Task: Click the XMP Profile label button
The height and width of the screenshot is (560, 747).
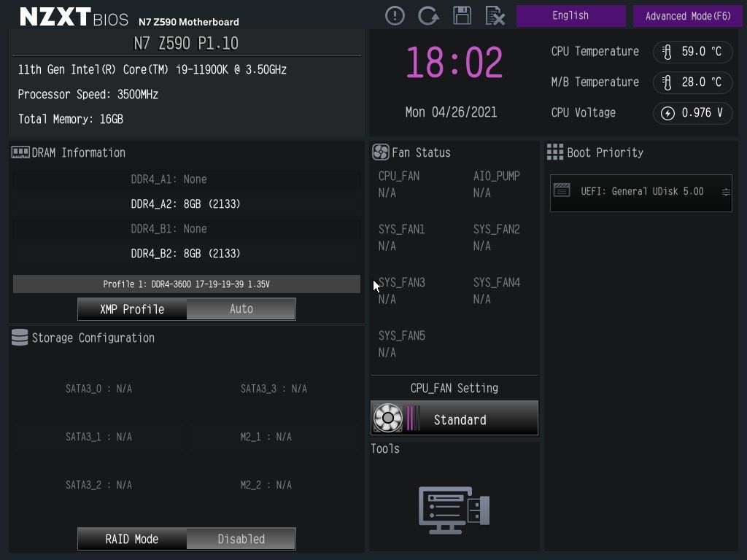Action: tap(132, 309)
